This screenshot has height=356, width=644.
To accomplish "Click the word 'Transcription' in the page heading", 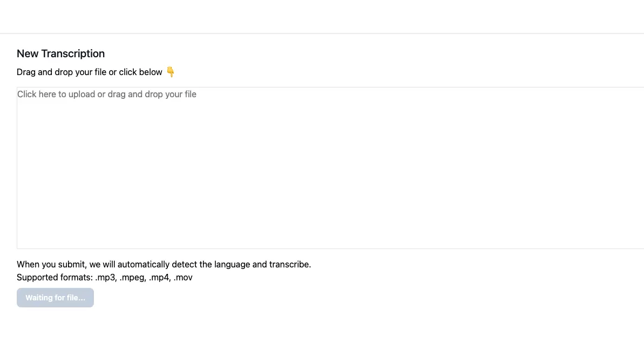I will pos(73,53).
